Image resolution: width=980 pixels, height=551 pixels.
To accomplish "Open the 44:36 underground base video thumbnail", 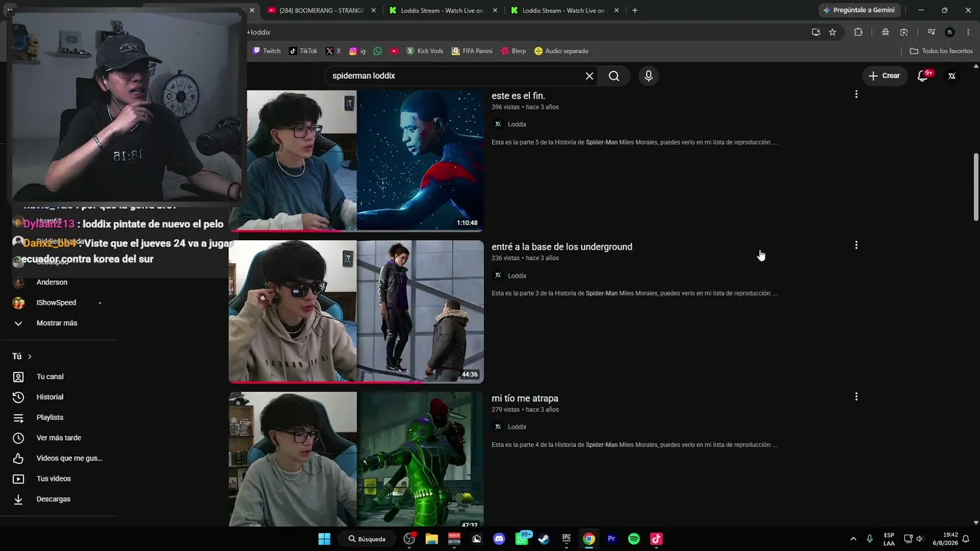I will [x=356, y=311].
